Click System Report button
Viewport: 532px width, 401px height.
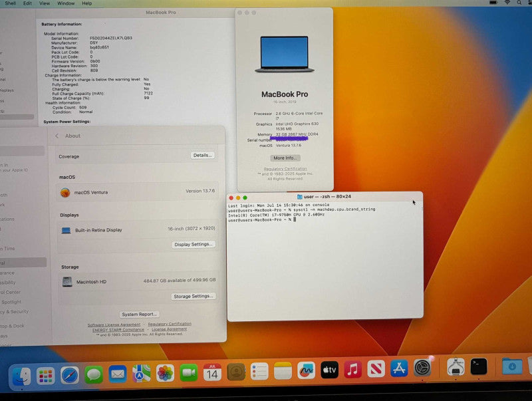(140, 315)
